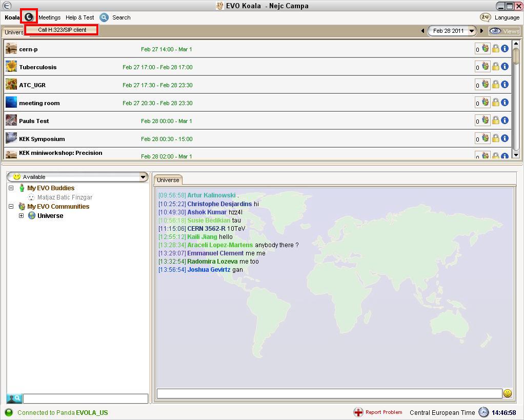This screenshot has width=524, height=420.
Task: Click Araceli Lopez-Martens name in chat
Action: coord(220,245)
